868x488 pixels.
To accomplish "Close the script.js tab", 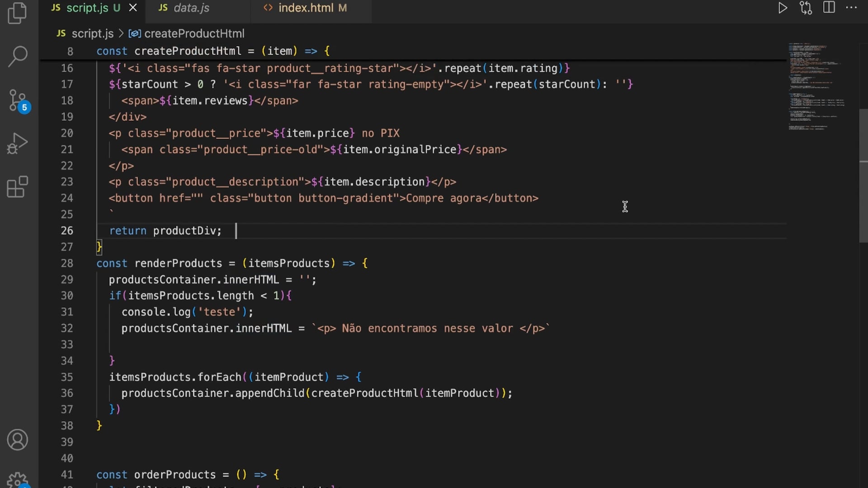I will point(133,8).
